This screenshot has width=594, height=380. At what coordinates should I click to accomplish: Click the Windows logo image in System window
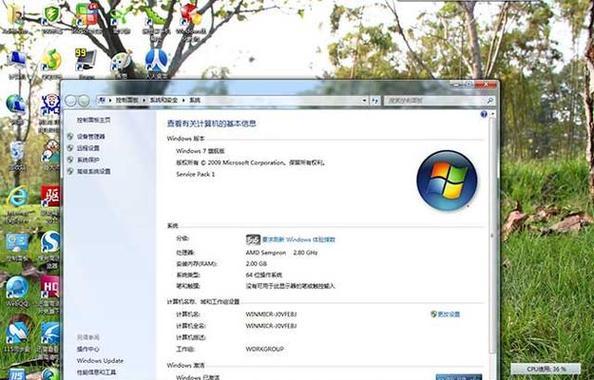pos(447,180)
